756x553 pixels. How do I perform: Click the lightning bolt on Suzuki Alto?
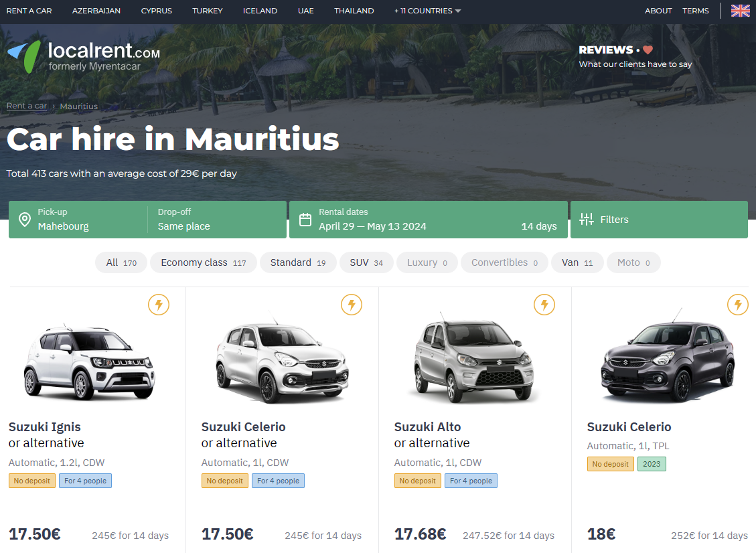coord(544,305)
